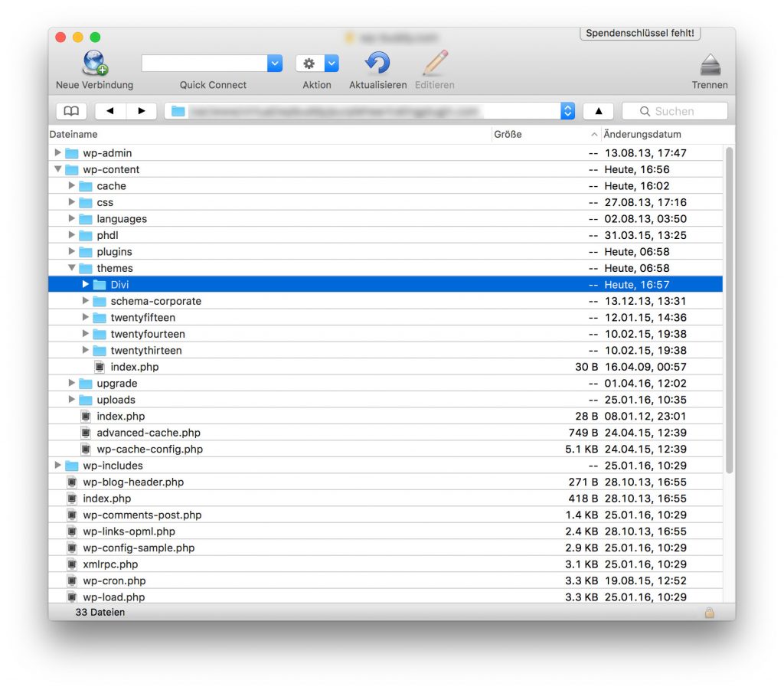Screen dimensions: 784x690
Task: Click the Aktualisieren refresh icon
Action: click(x=377, y=64)
